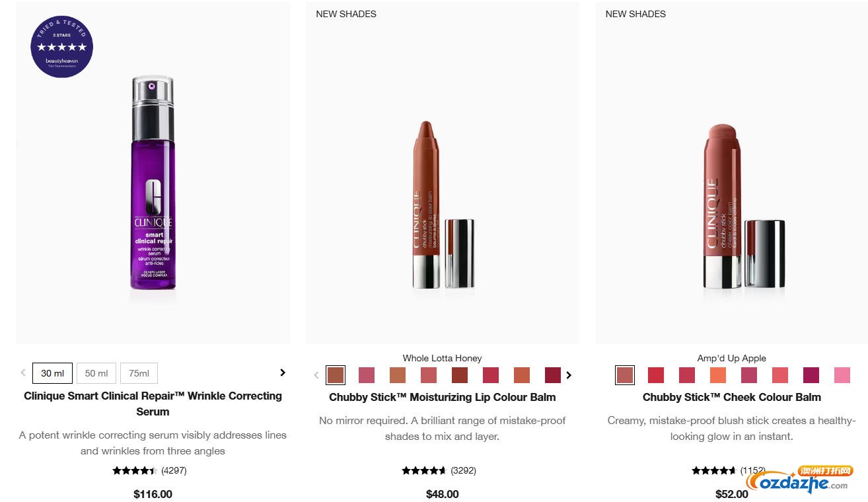The height and width of the screenshot is (502, 868).
Task: Select the Amp'd Up Apple cheek swatch
Action: tap(624, 375)
